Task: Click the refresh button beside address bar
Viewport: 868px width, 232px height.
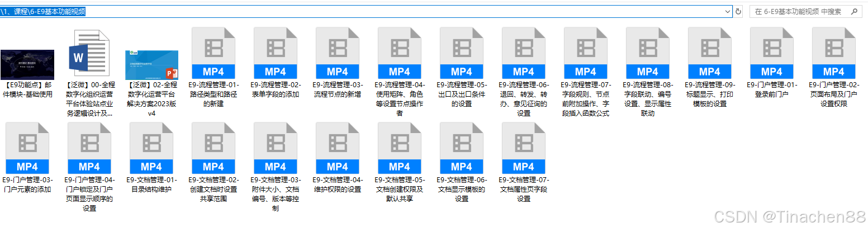Action: pyautogui.click(x=738, y=11)
